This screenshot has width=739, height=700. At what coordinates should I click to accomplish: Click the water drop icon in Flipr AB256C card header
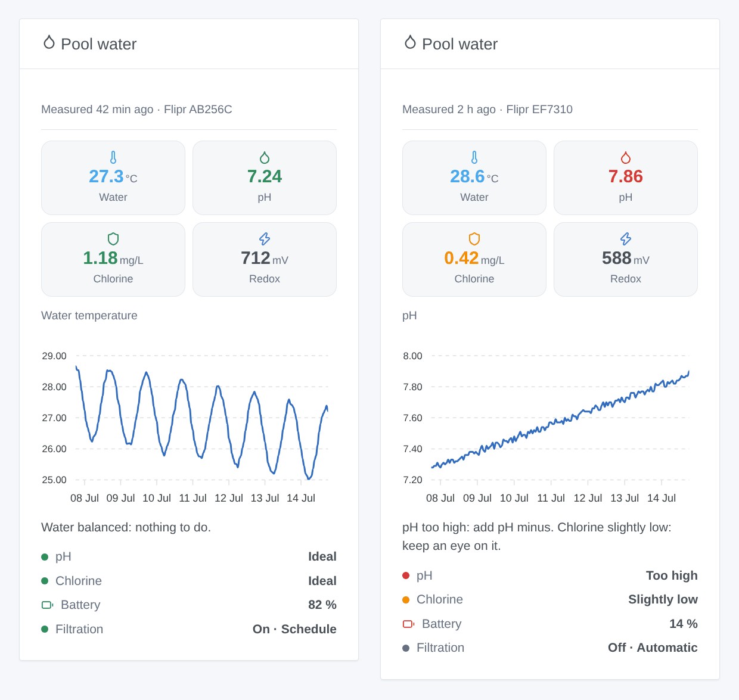(49, 42)
